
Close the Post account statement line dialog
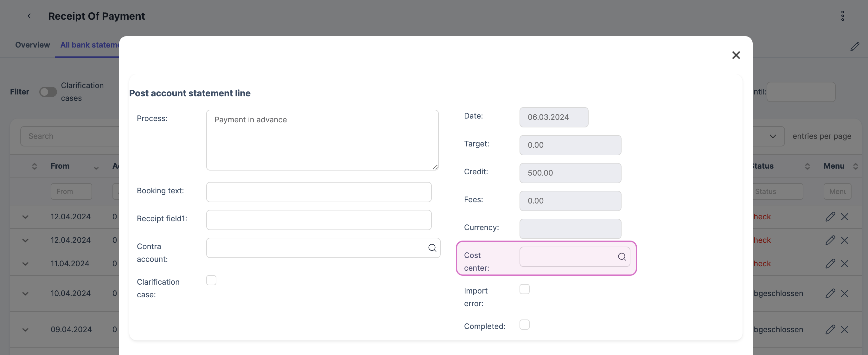[736, 55]
